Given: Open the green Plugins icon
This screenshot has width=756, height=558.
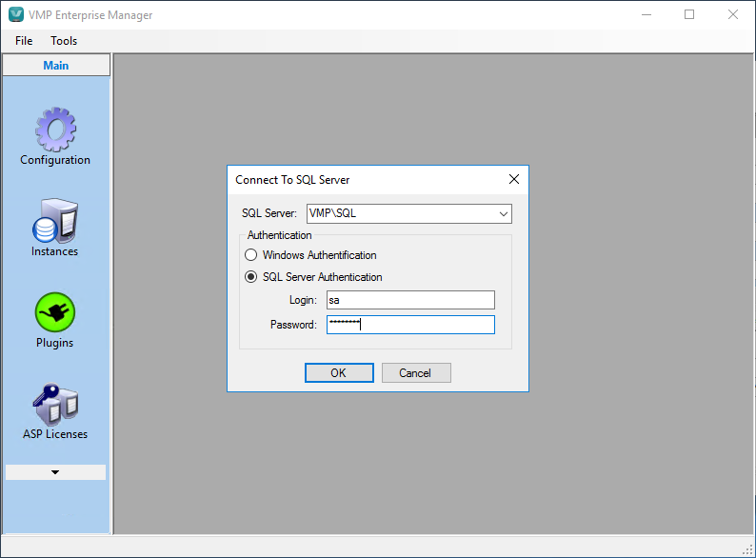Looking at the screenshot, I should pos(55,312).
